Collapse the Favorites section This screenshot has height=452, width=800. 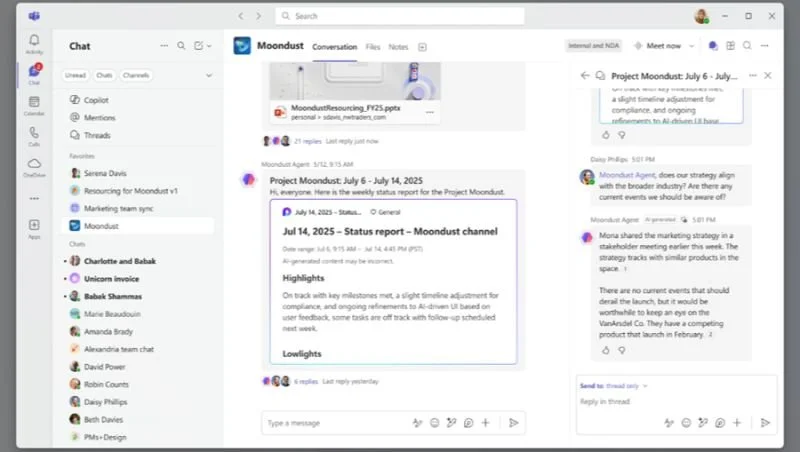point(82,156)
